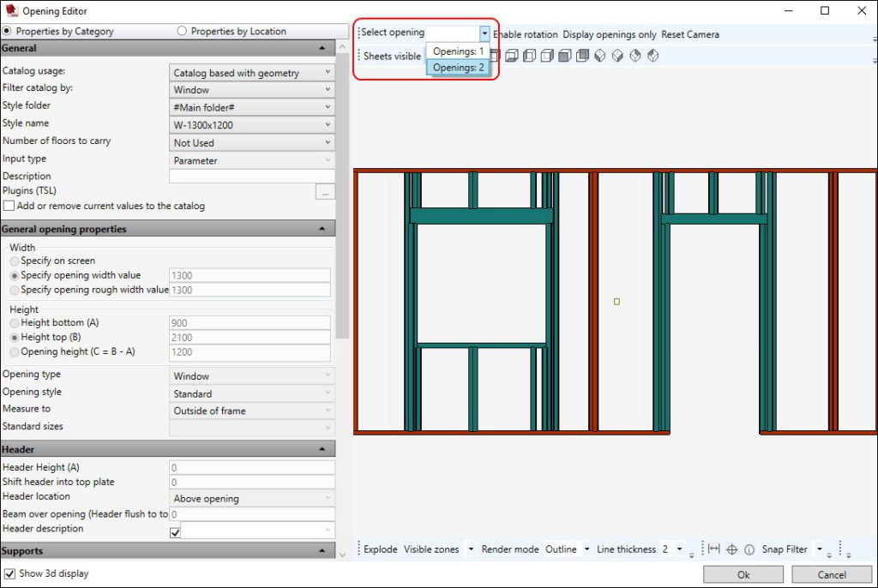Select Opening height (C = B - A) radio
The height and width of the screenshot is (588, 878).
(x=15, y=352)
